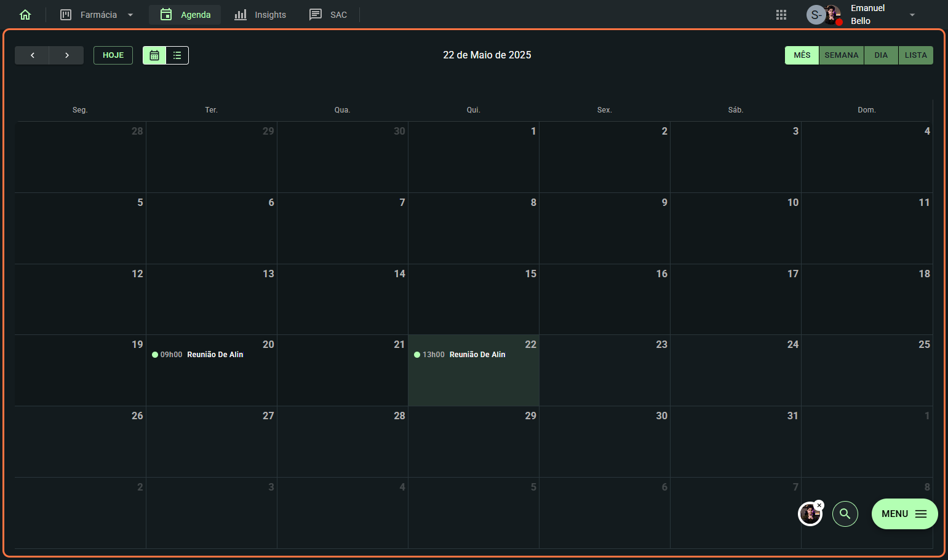Expand the Emanuel Bello account dropdown

[x=912, y=15]
